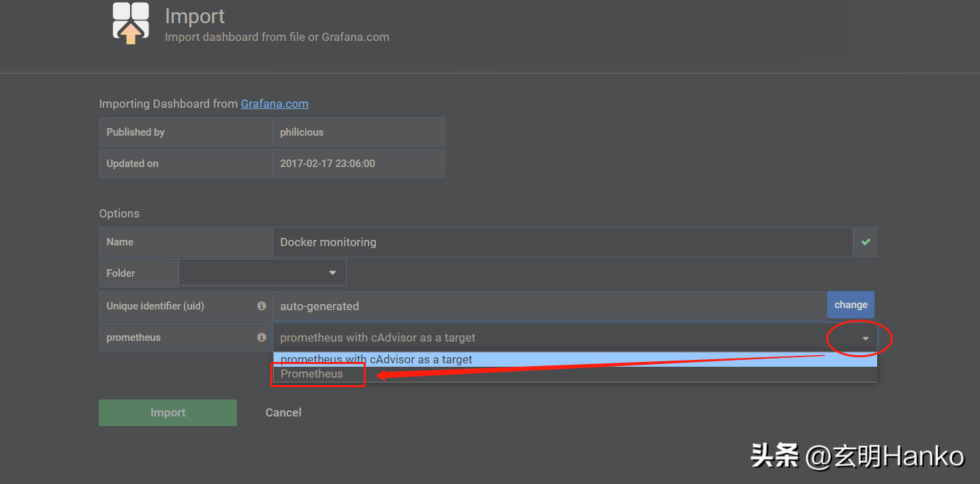The image size is (980, 484).
Task: Click the info icon beside Unique identifier
Action: [262, 306]
